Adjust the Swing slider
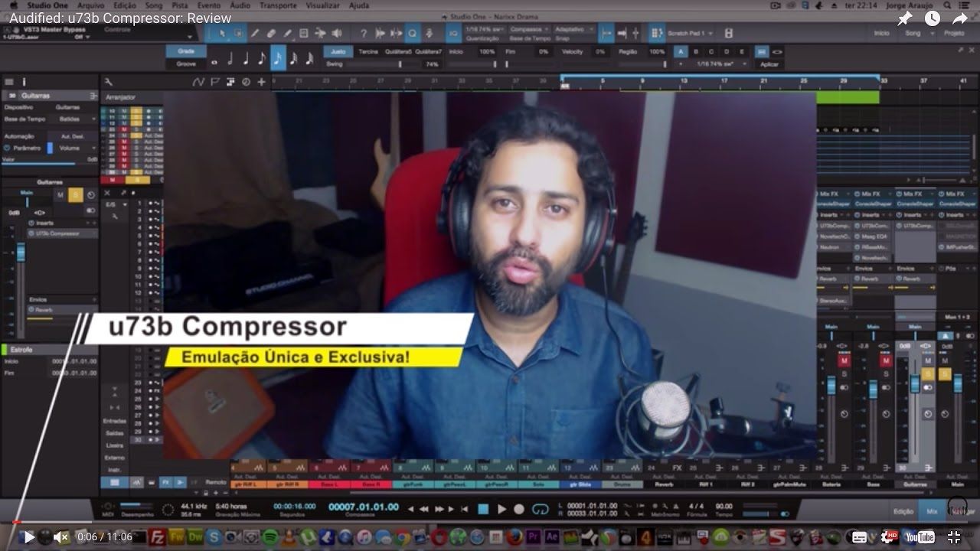Screen dimensions: 980x551 click(382, 64)
